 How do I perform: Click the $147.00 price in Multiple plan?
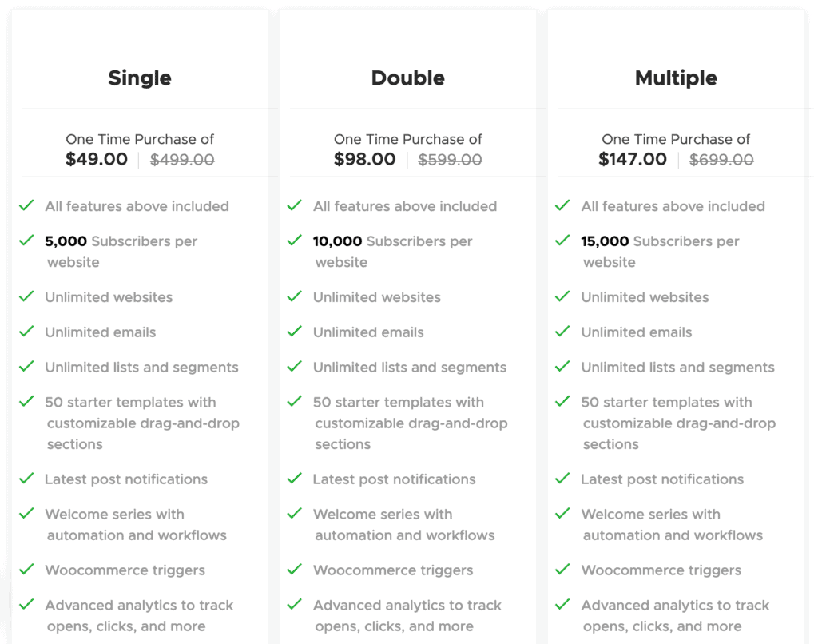tap(633, 159)
